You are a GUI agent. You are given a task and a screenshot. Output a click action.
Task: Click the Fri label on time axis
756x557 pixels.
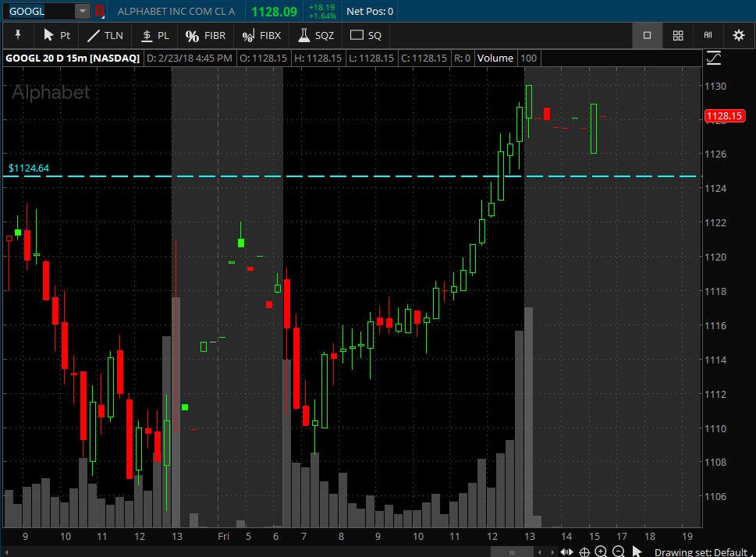tap(223, 536)
